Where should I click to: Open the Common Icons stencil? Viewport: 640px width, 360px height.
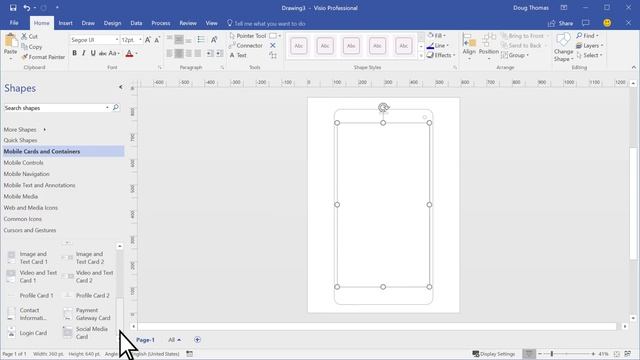click(23, 219)
